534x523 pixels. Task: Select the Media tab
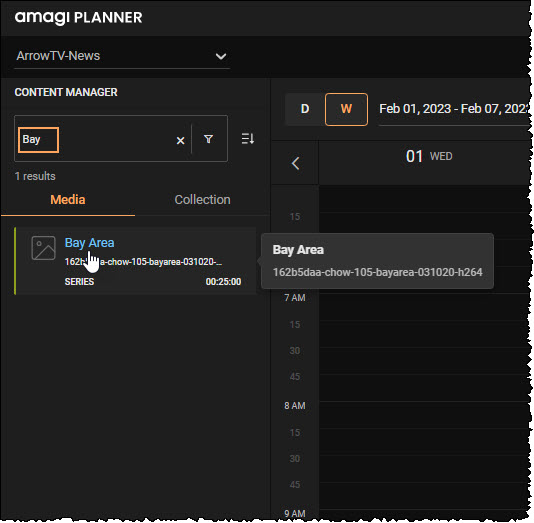68,200
